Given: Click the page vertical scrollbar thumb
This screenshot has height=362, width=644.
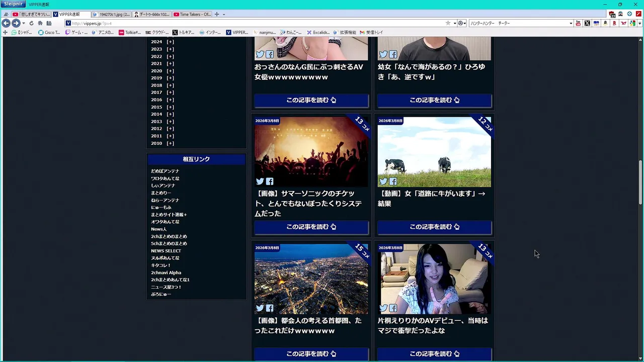Looking at the screenshot, I should click(x=640, y=182).
